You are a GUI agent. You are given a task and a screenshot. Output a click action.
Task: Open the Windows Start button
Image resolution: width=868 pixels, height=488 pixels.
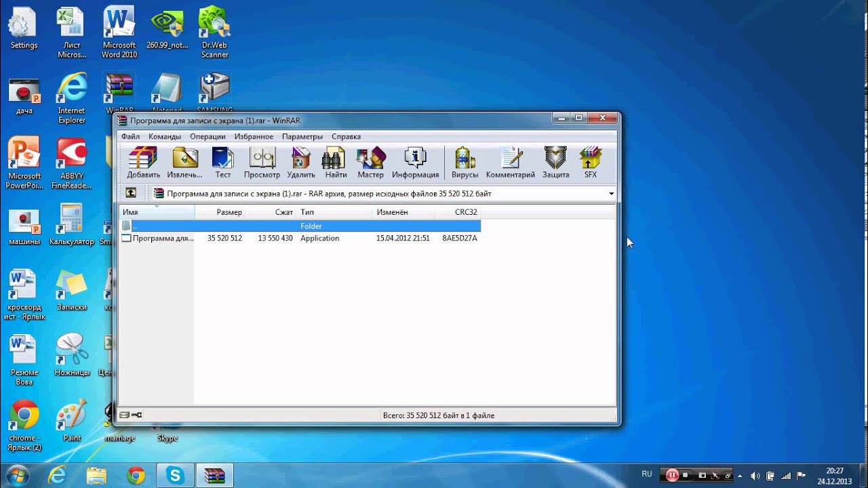[x=16, y=475]
